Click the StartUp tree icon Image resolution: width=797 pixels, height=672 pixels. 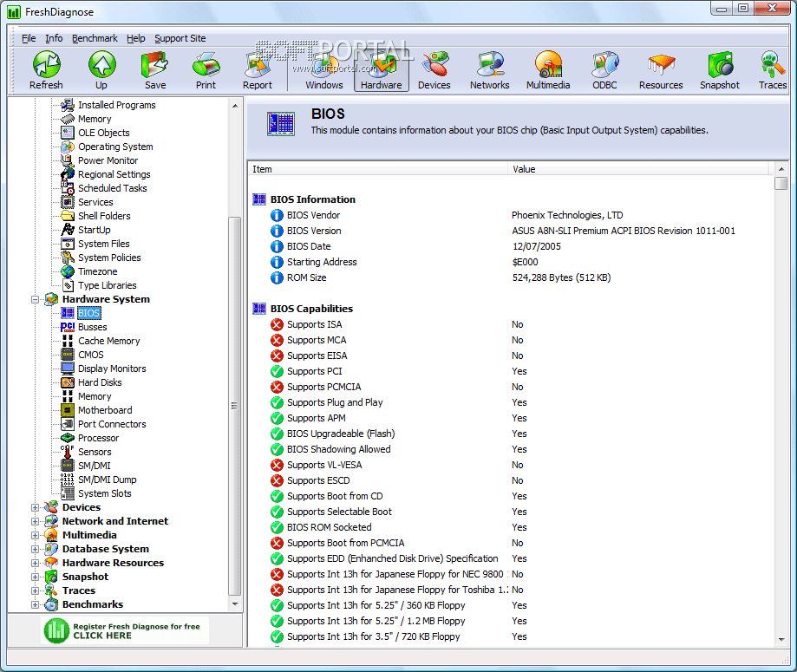point(68,230)
